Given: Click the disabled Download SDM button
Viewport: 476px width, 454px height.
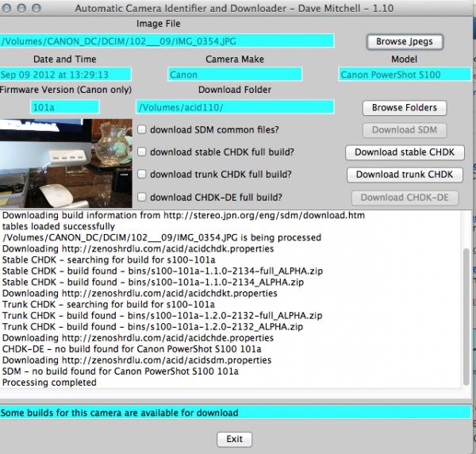Looking at the screenshot, I should pos(405,130).
